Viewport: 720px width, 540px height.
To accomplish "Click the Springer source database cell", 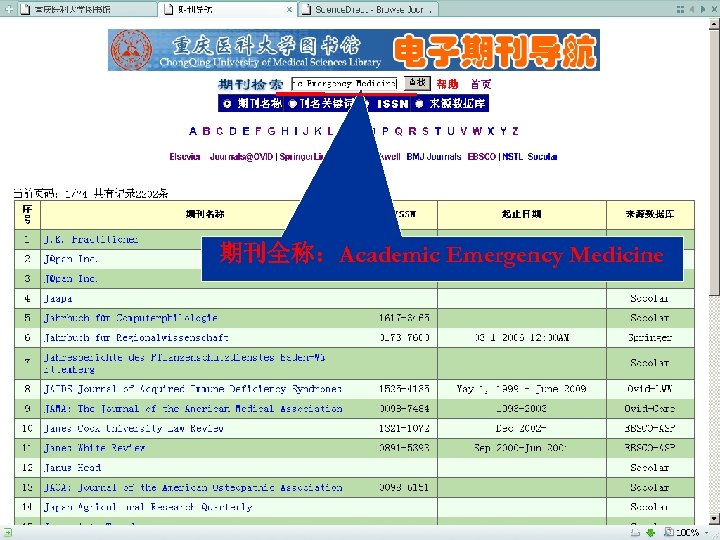I will click(x=650, y=338).
